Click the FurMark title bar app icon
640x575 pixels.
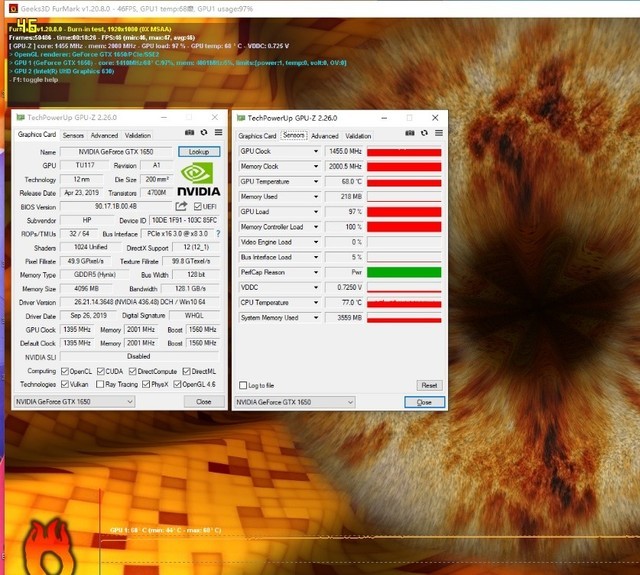click(13, 8)
